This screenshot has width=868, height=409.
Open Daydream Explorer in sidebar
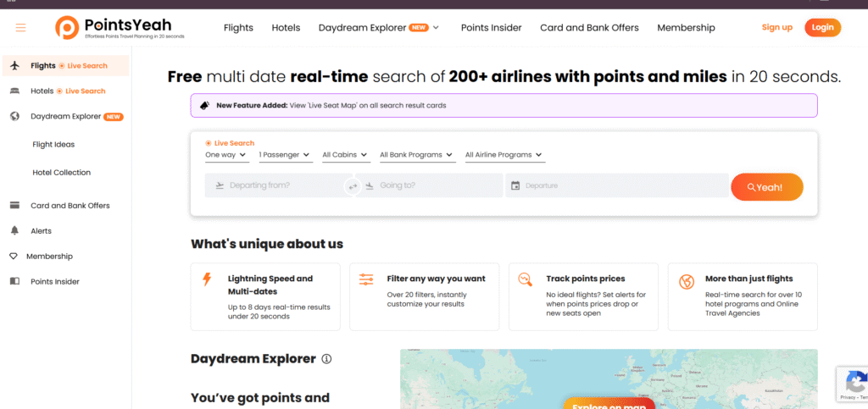point(66,117)
